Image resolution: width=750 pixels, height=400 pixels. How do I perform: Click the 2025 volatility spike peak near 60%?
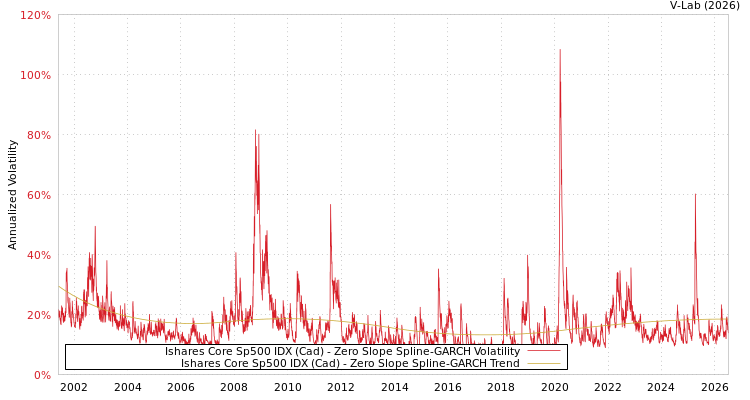click(695, 194)
